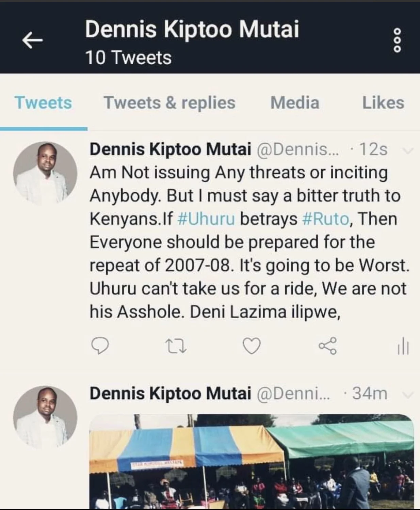Switch to the Media tab
This screenshot has height=510, width=420.
click(x=295, y=103)
